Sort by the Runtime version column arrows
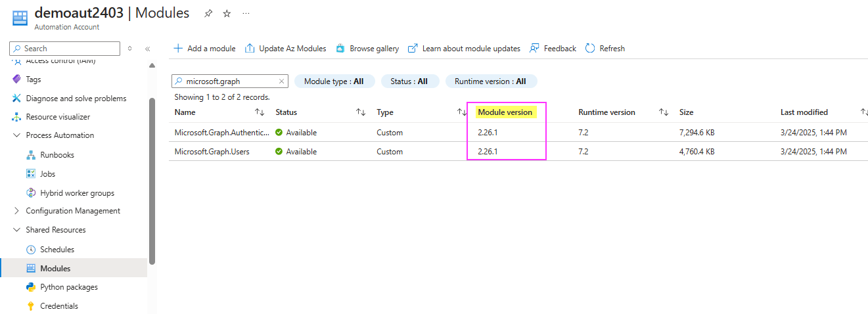The width and height of the screenshot is (868, 314). (664, 112)
